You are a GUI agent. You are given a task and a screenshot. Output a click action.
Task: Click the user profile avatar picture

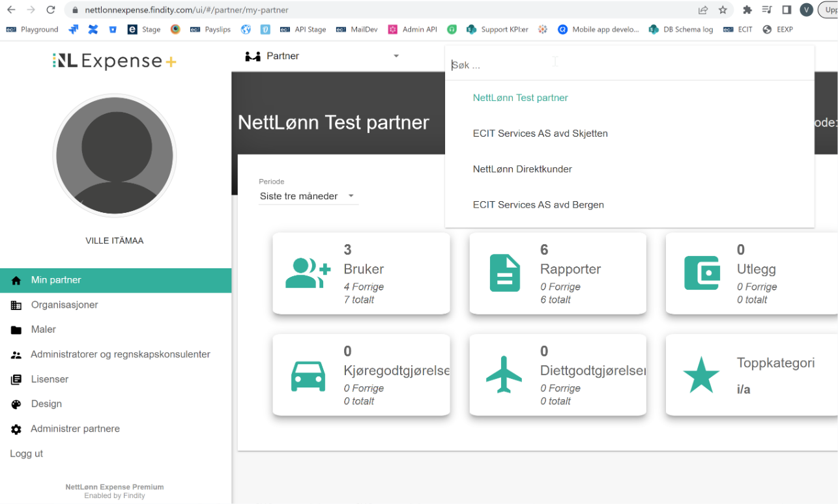pos(115,156)
